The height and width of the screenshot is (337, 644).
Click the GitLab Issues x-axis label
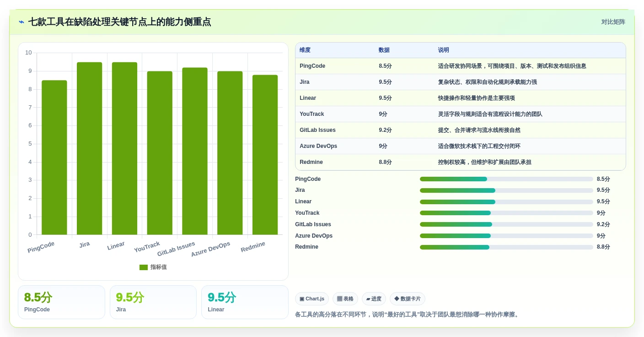[176, 249]
